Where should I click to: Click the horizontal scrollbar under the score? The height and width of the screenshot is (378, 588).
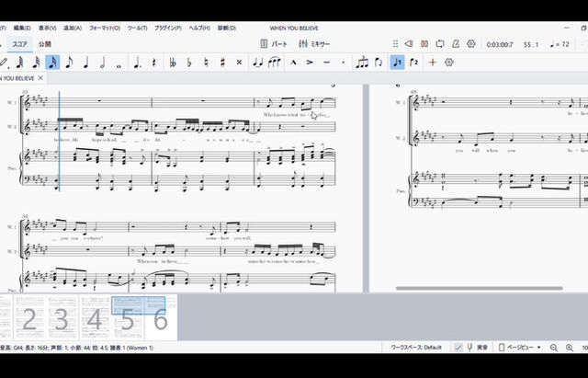[x=480, y=288]
